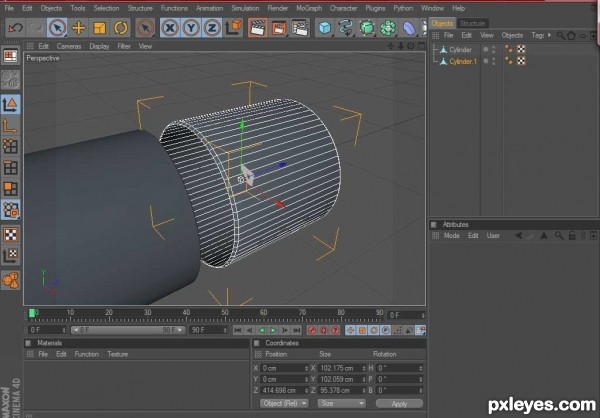The height and width of the screenshot is (418, 600).
Task: Open the orange object icon at sidebar bottom
Action: tap(10, 281)
